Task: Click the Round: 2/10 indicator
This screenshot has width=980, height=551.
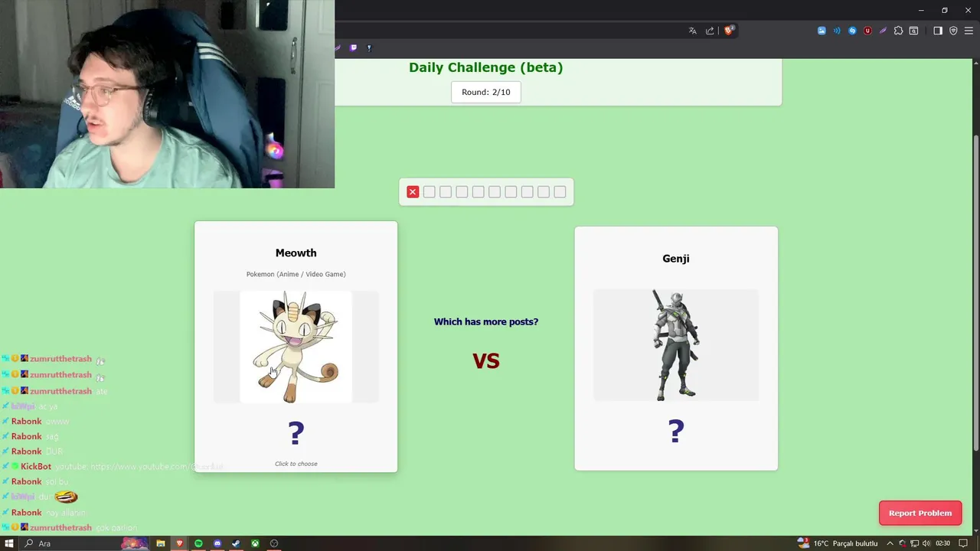Action: [x=486, y=92]
